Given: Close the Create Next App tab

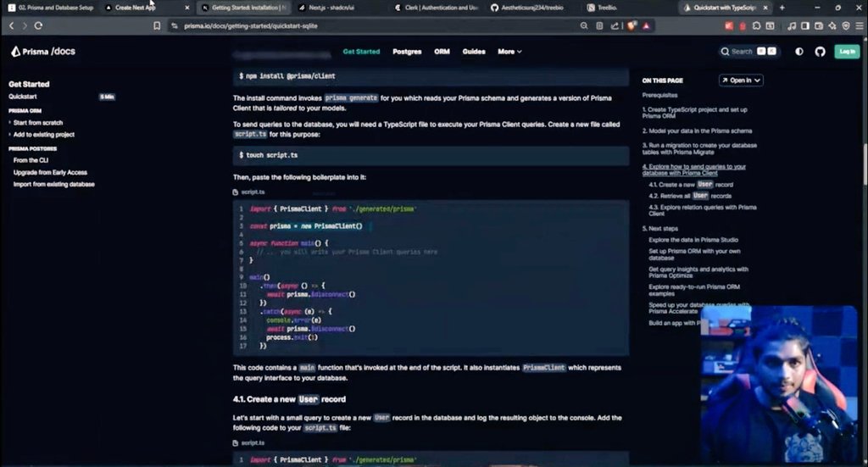Looking at the screenshot, I should pos(186,8).
